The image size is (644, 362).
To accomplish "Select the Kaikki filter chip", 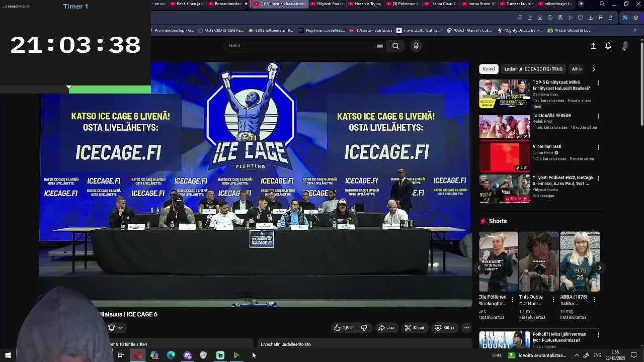I will [x=489, y=69].
